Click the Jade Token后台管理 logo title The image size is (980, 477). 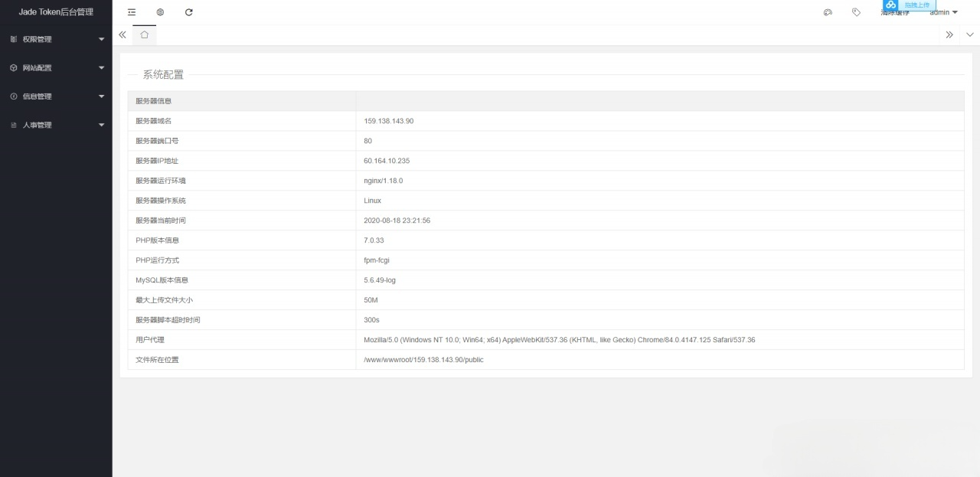click(x=56, y=12)
